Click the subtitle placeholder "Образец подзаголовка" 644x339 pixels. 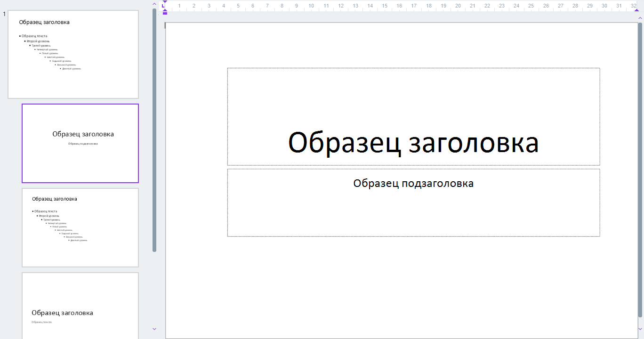coord(413,183)
